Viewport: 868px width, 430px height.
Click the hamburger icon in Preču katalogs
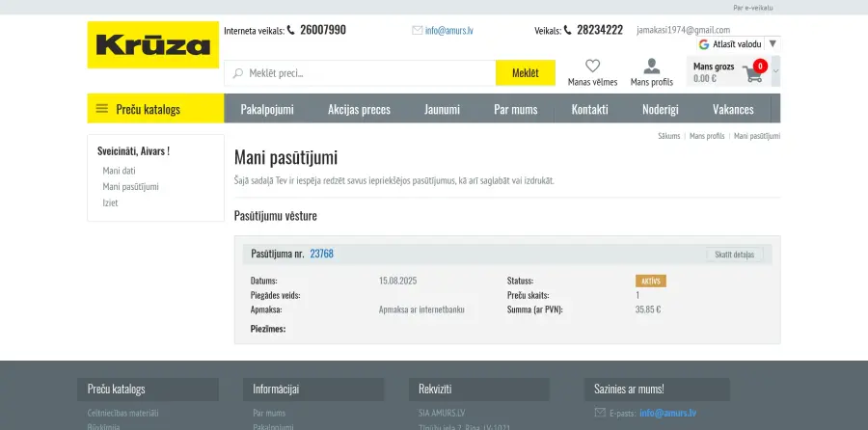click(102, 109)
